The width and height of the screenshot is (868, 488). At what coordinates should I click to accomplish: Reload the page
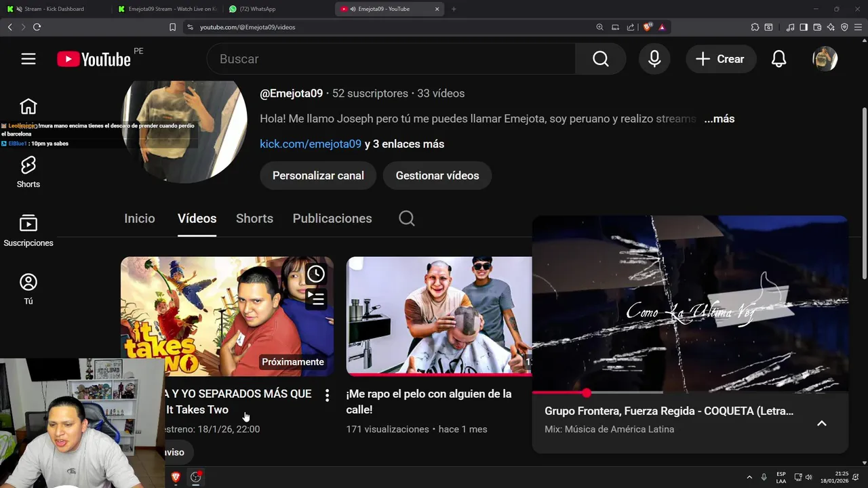[37, 27]
